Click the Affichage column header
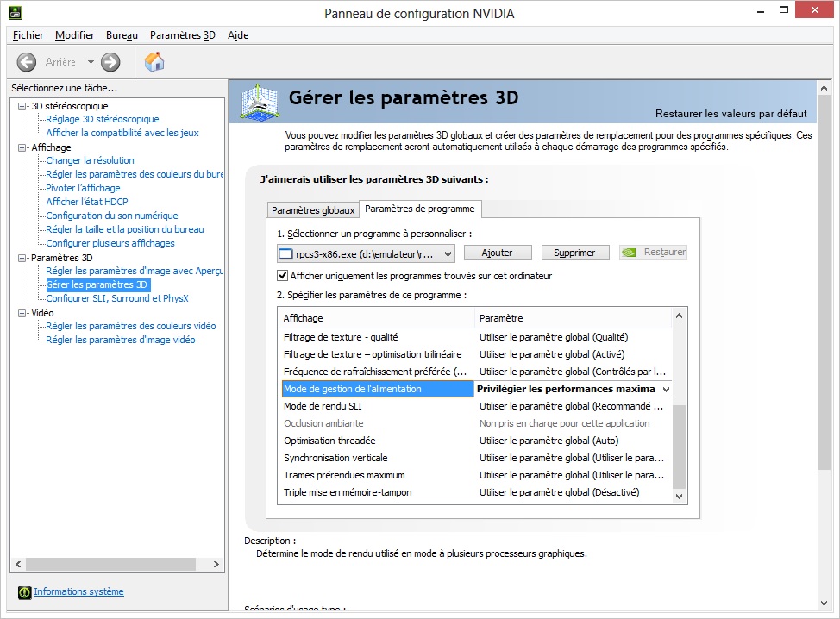 [377, 318]
